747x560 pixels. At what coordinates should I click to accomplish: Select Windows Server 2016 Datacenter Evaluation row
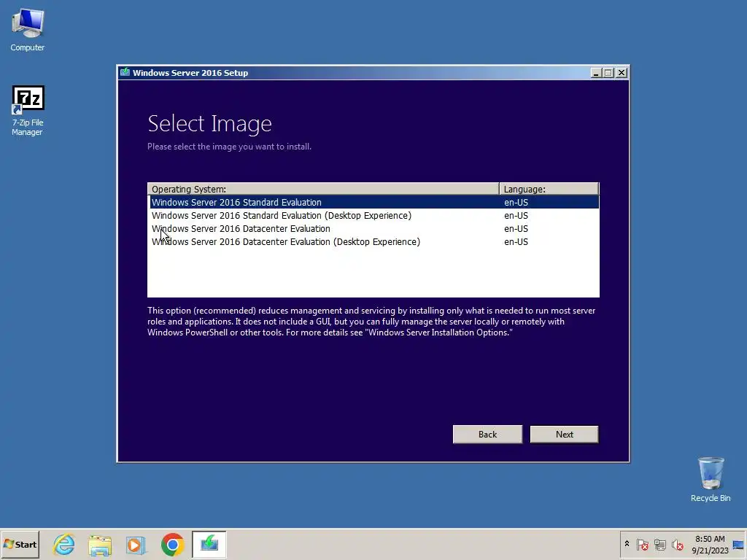click(x=374, y=228)
